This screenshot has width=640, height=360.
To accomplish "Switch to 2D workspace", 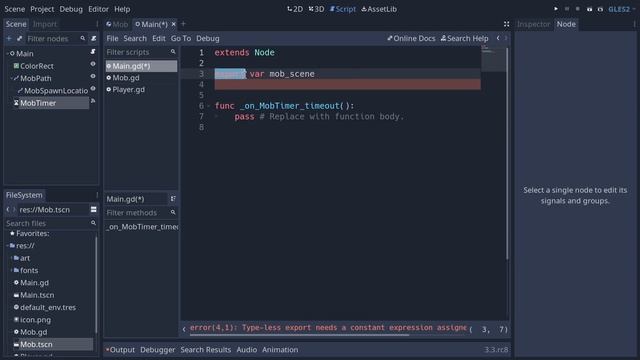I will [295, 9].
